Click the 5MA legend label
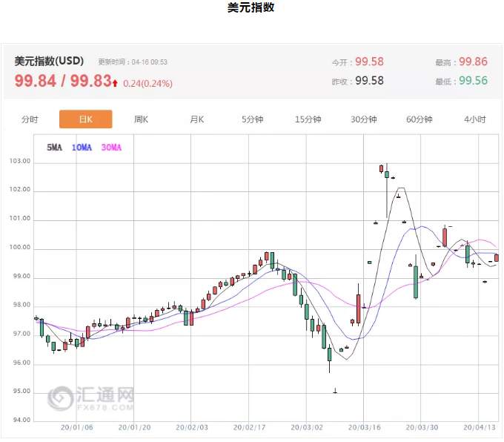This screenshot has height=442, width=504. [x=54, y=148]
